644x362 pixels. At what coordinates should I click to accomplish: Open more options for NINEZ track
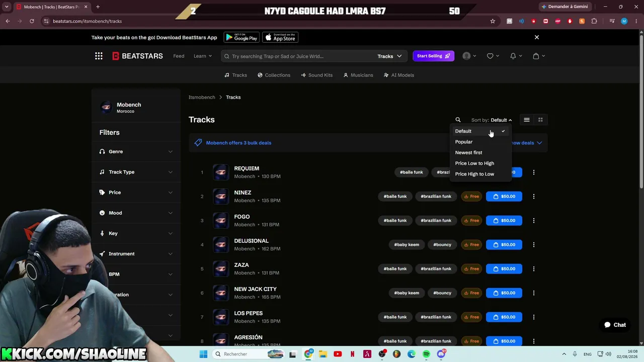(x=534, y=196)
